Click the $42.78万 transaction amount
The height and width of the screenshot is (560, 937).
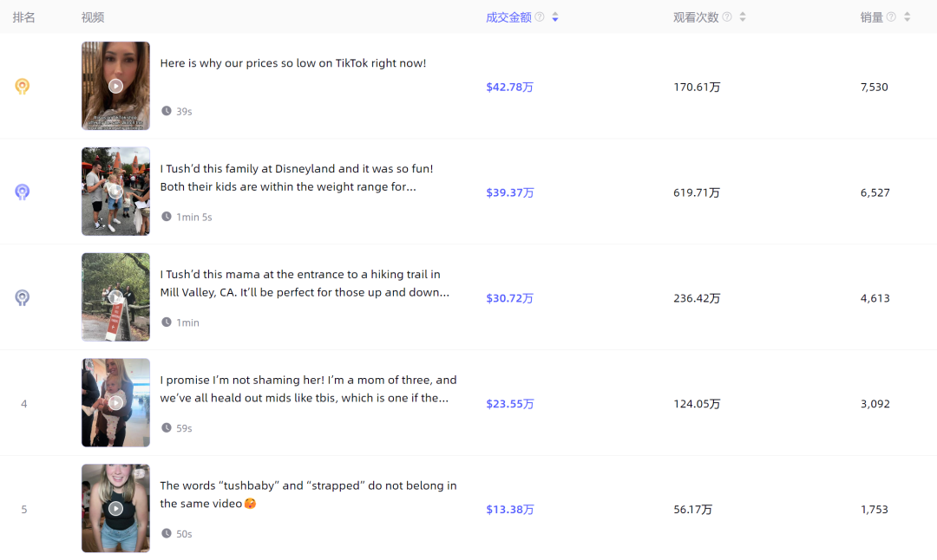[509, 87]
